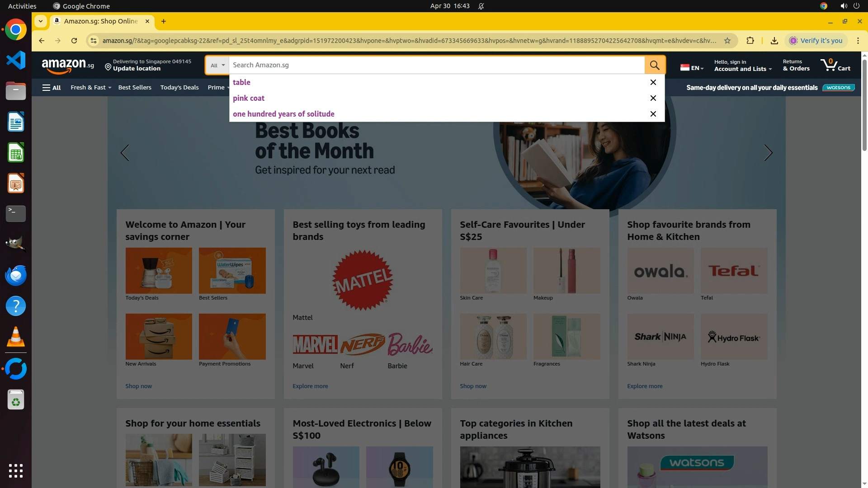Screen dimensions: 868x488
Task: Expand Account and Lists menu
Action: coord(743,66)
